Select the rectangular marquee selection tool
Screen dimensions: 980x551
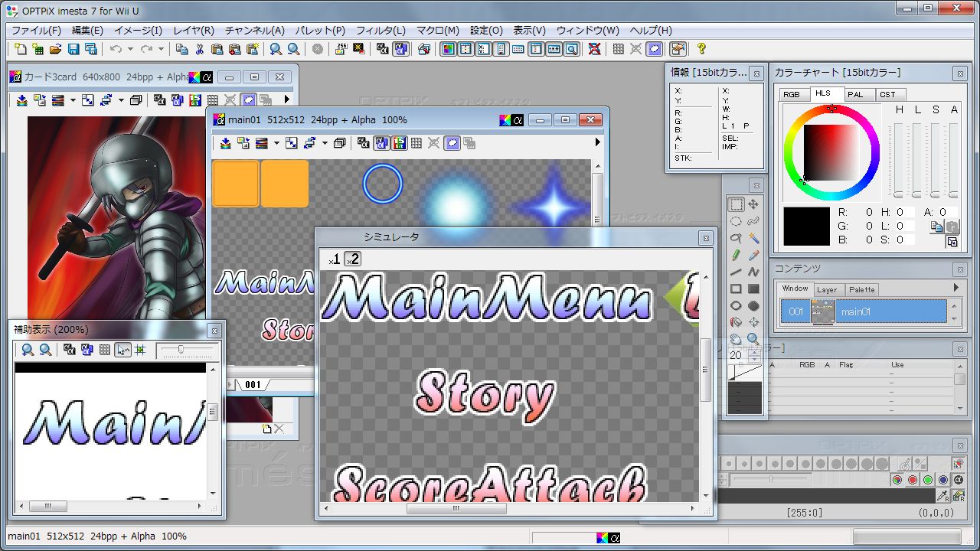click(736, 204)
